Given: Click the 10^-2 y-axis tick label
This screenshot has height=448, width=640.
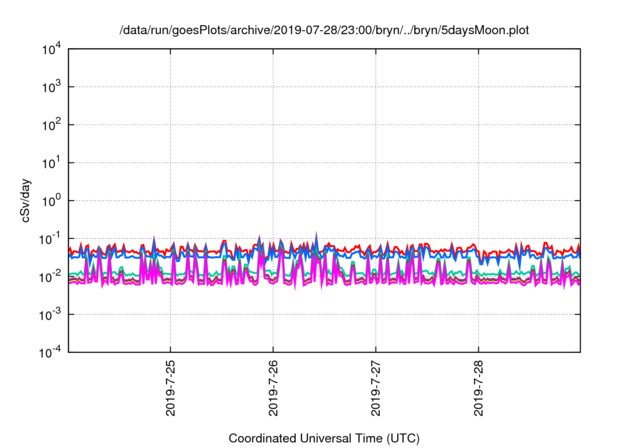Looking at the screenshot, I should (48, 276).
